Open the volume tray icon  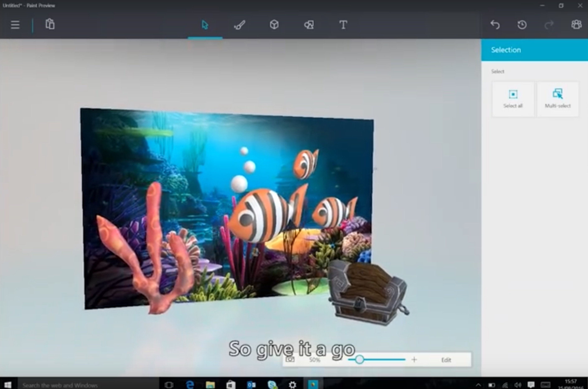[x=517, y=385]
